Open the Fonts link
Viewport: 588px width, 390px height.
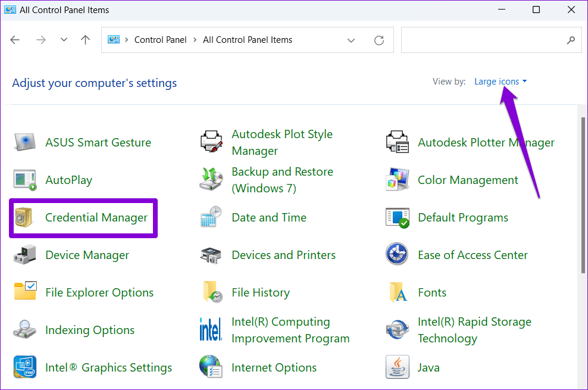[432, 292]
